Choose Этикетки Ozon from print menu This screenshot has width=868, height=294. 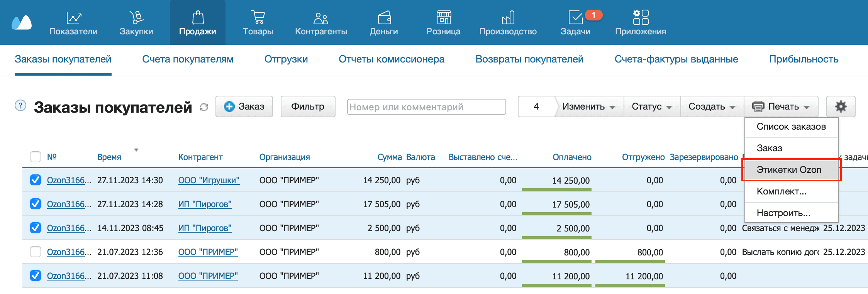(x=791, y=170)
